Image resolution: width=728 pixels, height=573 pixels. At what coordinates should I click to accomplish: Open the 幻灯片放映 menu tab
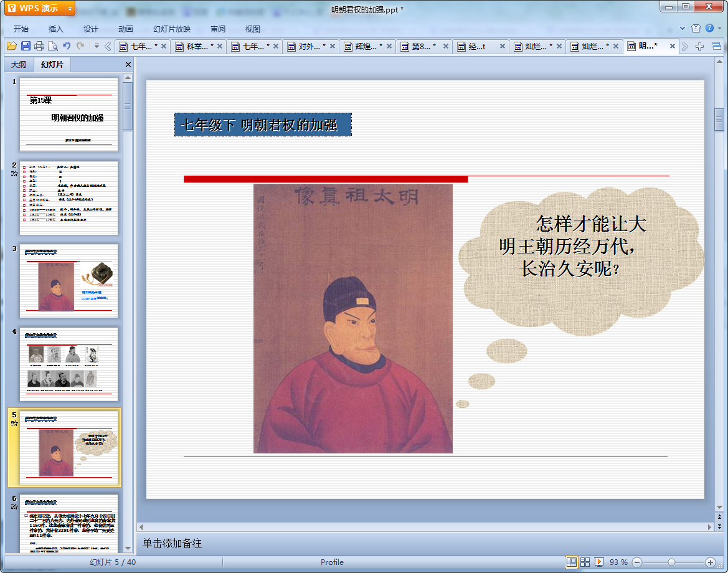[x=172, y=29]
